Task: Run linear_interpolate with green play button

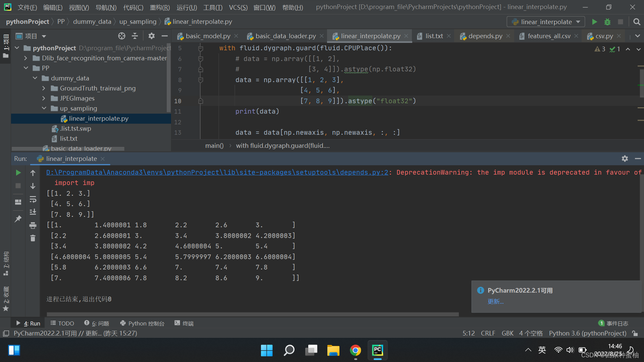Action: (x=594, y=22)
